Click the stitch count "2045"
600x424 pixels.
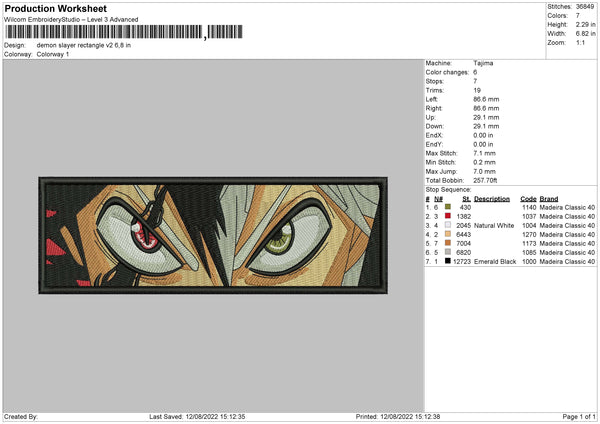[x=464, y=225]
